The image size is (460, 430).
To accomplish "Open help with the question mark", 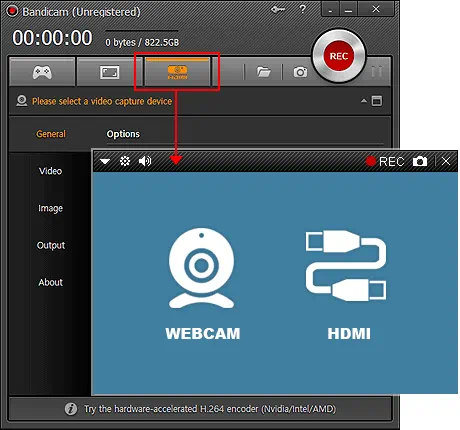I will click(302, 9).
